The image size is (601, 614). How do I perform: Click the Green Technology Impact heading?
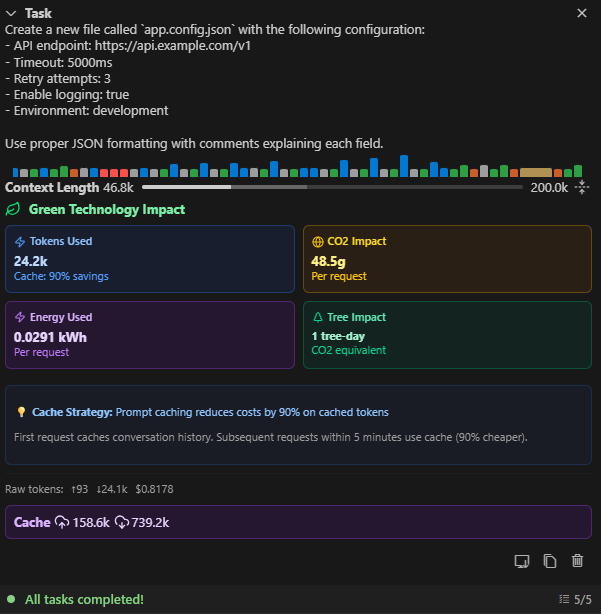pyautogui.click(x=106, y=210)
